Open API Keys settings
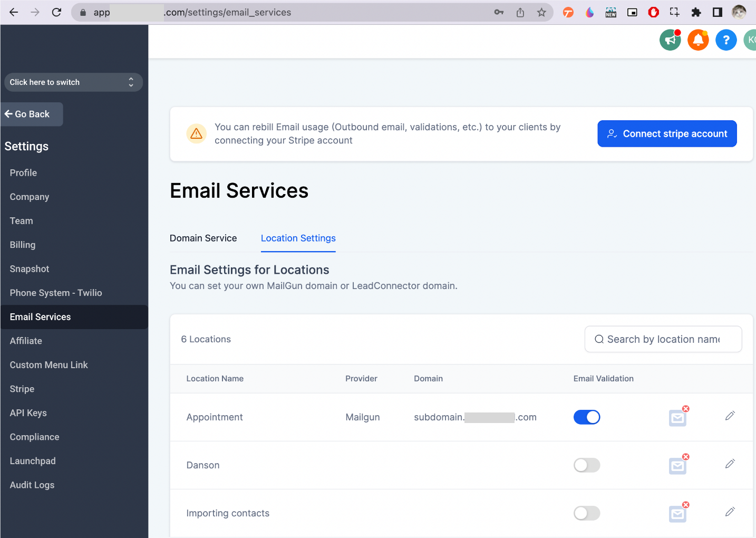The width and height of the screenshot is (756, 538). coord(28,413)
